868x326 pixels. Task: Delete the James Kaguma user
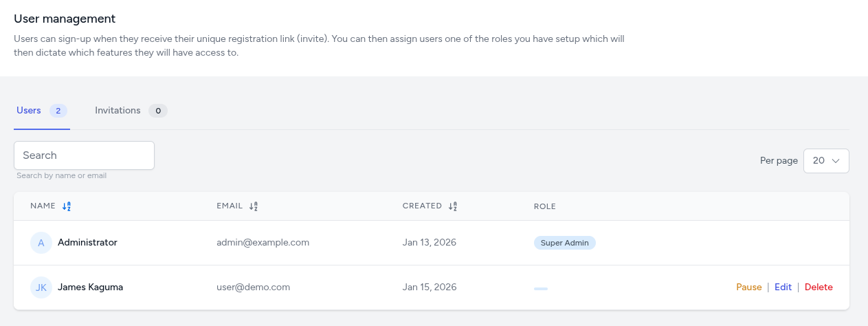click(x=819, y=287)
